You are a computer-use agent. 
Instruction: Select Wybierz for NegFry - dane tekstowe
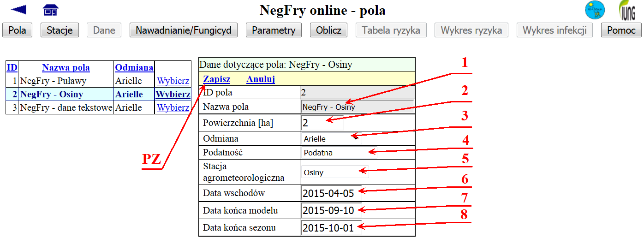pos(173,108)
